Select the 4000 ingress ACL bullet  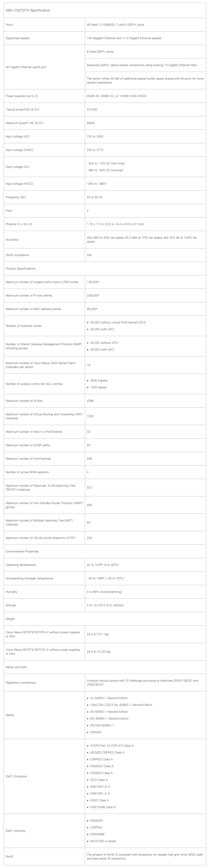click(99, 380)
